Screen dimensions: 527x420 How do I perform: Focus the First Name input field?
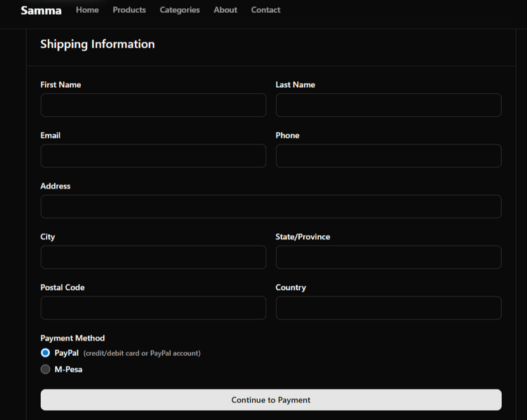pos(153,106)
